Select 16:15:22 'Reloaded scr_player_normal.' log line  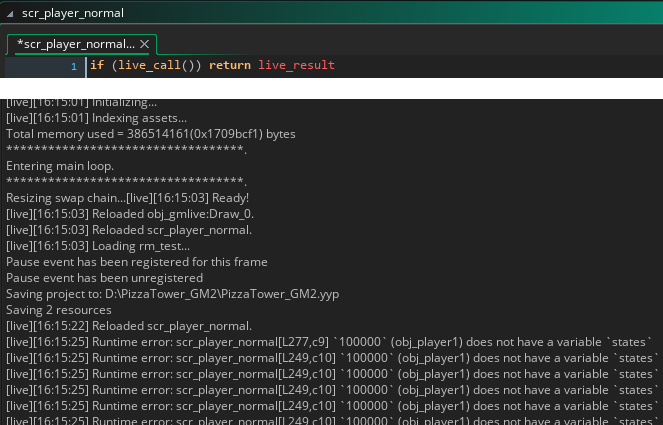point(129,326)
